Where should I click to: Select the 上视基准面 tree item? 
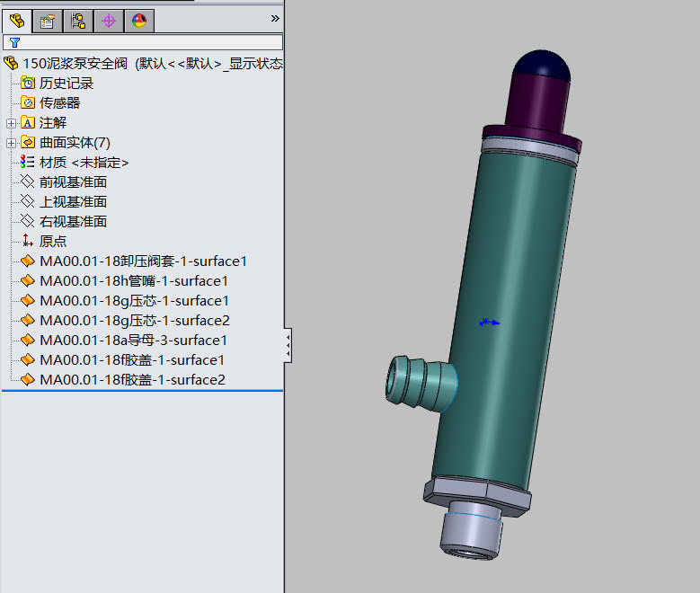(73, 202)
